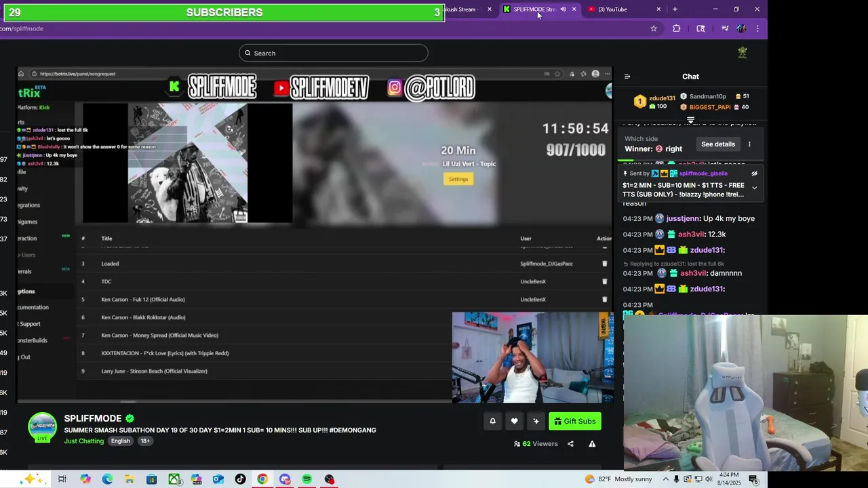The width and height of the screenshot is (868, 488).
Task: Select Ken Carson - Money Spread row
Action: [159, 335]
